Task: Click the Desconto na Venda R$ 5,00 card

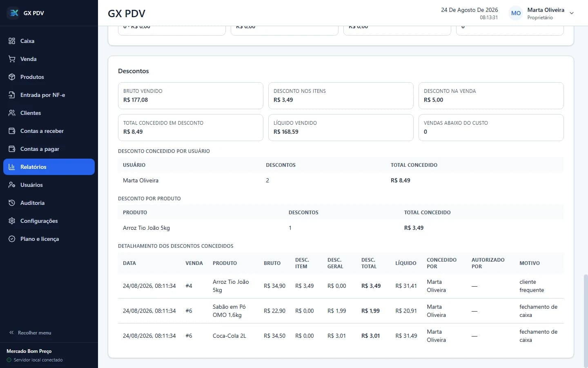Action: coord(491,96)
